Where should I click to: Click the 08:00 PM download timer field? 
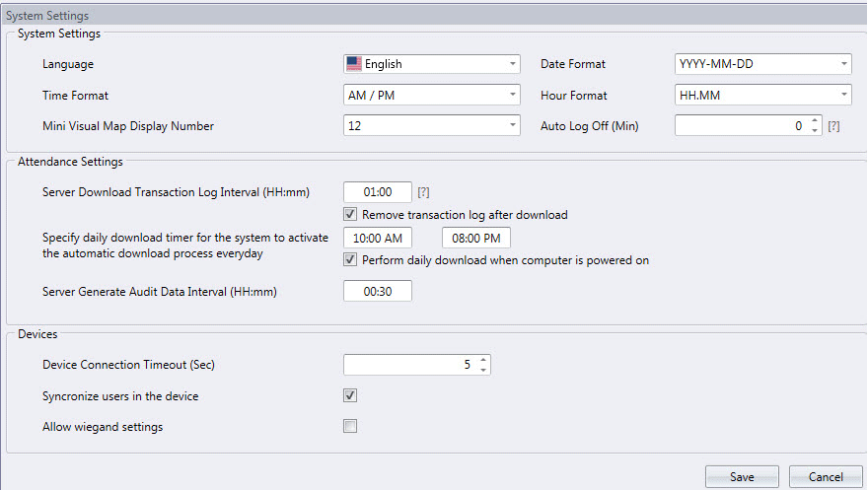[x=476, y=239]
